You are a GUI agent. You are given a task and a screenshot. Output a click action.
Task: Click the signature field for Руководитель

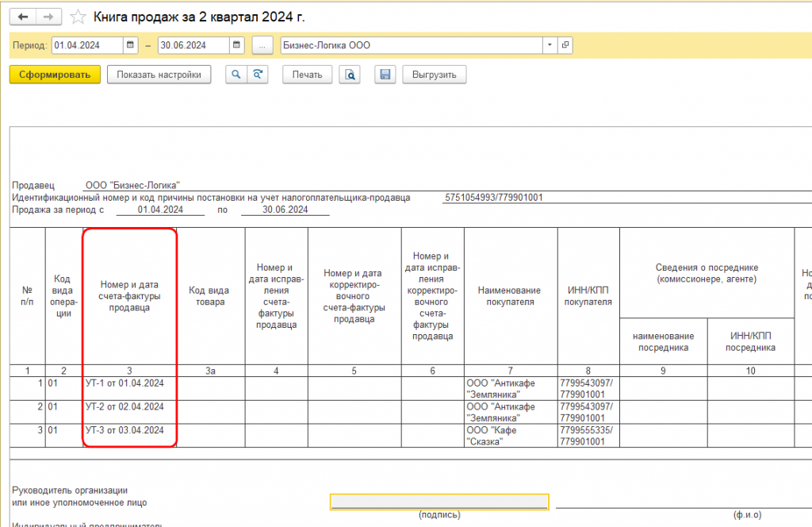coord(439,502)
